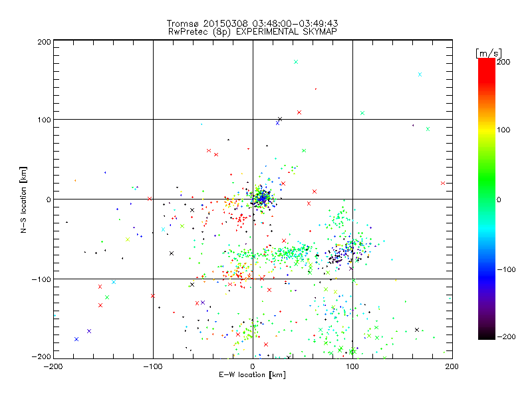This screenshot has width=532, height=399.
Task: Click the 'E-W location [km]' axis label
Action: tap(252, 375)
